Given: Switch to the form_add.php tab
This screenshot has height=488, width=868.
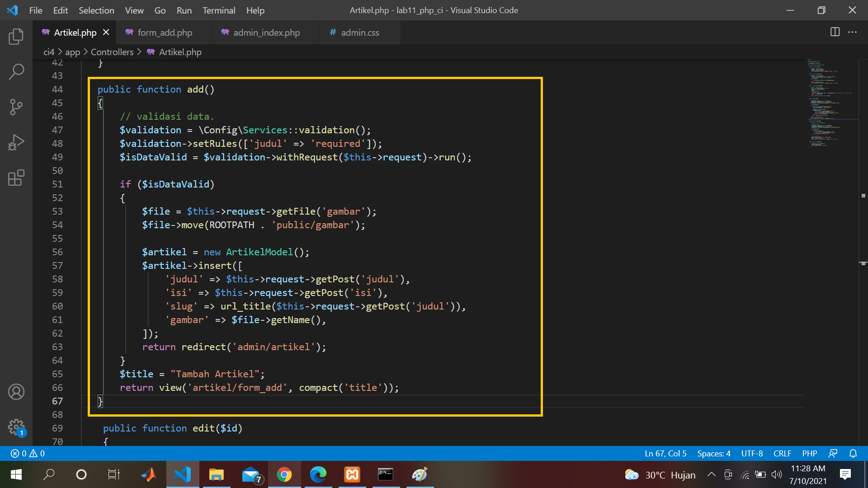Looking at the screenshot, I should point(165,32).
